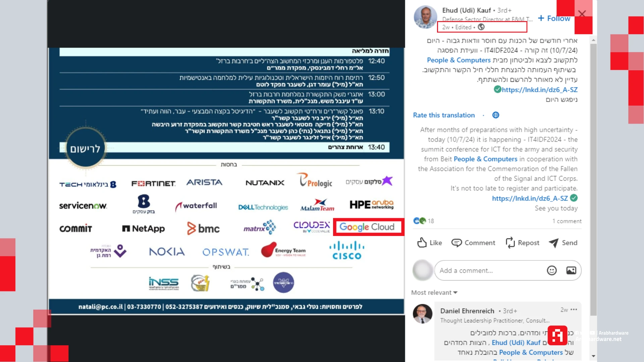The image size is (644, 362).
Task: Click the HPE aruba networking logo
Action: tap(372, 204)
